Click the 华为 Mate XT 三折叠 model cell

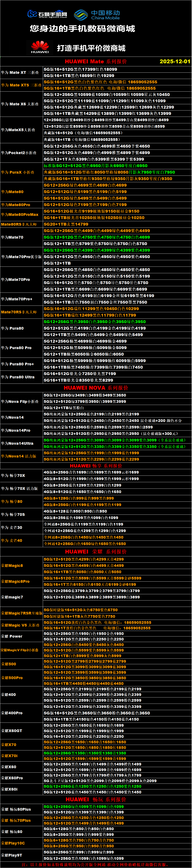click(x=20, y=72)
